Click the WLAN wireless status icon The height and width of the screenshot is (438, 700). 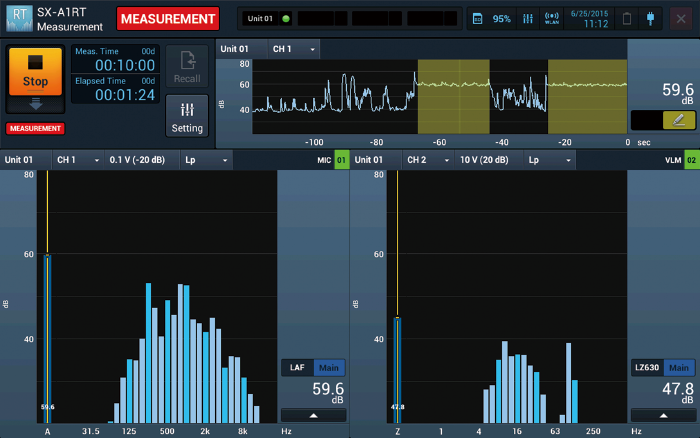(552, 19)
